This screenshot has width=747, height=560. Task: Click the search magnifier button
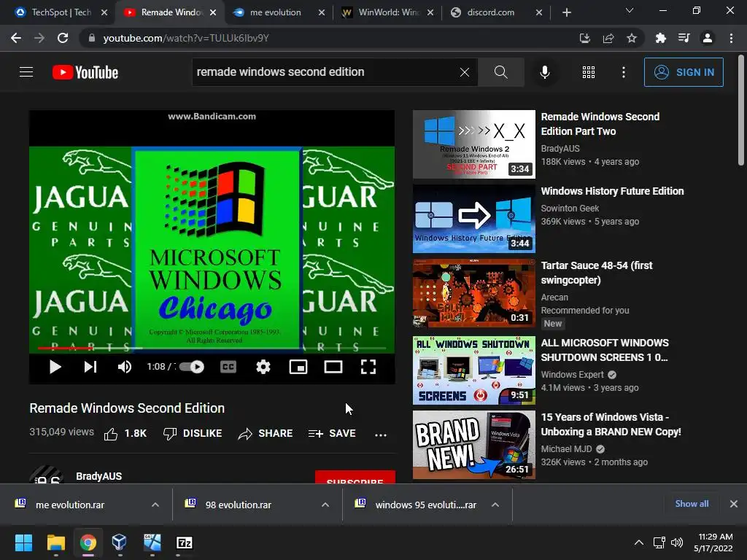[500, 72]
